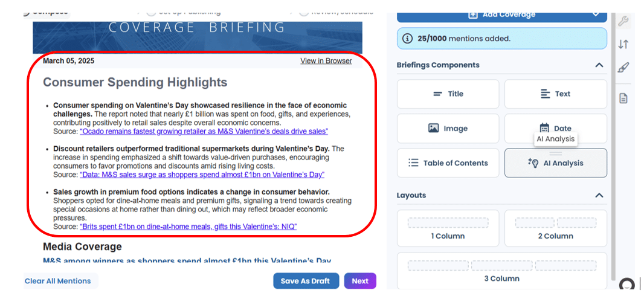644x296 pixels.
Task: Open the paintbrush styling tool
Action: [x=623, y=68]
